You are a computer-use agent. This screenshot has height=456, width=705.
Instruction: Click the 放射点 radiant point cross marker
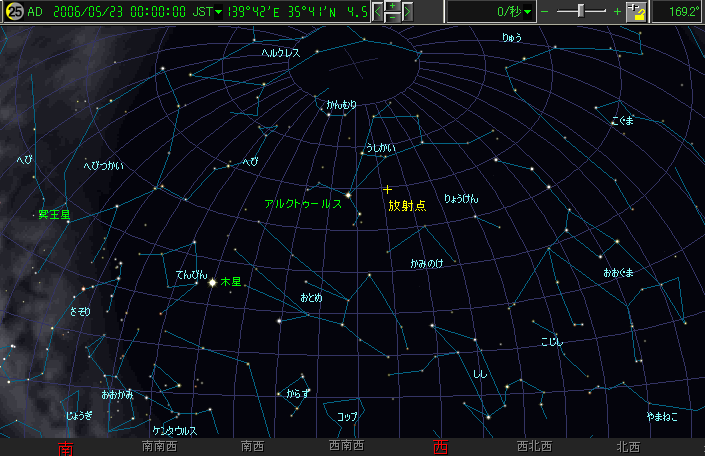coord(388,189)
